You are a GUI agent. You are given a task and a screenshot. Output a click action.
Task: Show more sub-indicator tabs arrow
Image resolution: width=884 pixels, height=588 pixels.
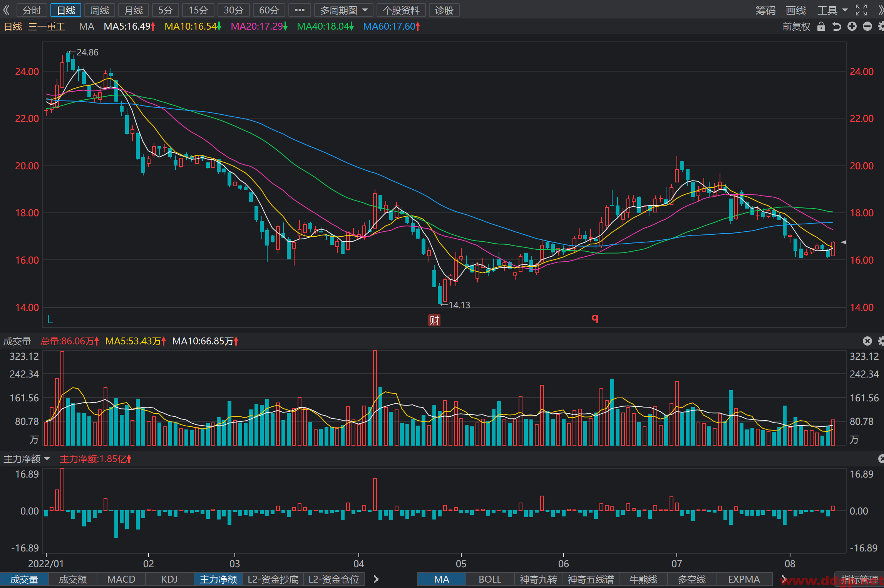pyautogui.click(x=376, y=579)
